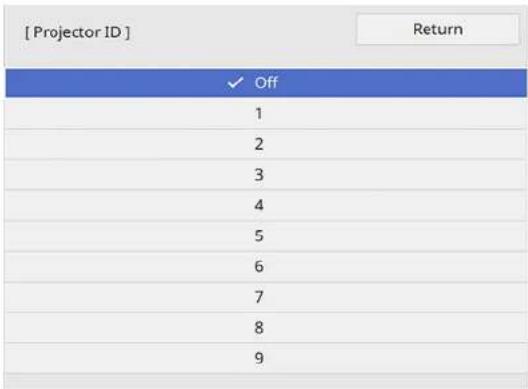This screenshot has width=528, height=389.
Task: Select 8 as the projector ID
Action: coord(266,327)
